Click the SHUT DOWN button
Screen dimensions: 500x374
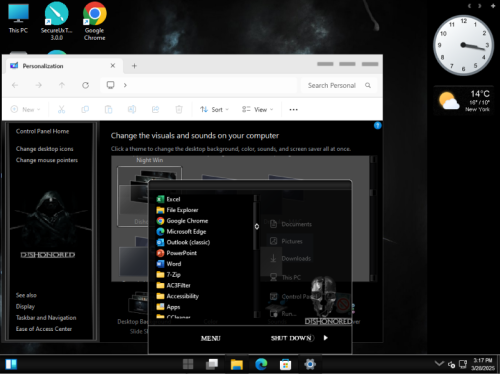(x=292, y=338)
